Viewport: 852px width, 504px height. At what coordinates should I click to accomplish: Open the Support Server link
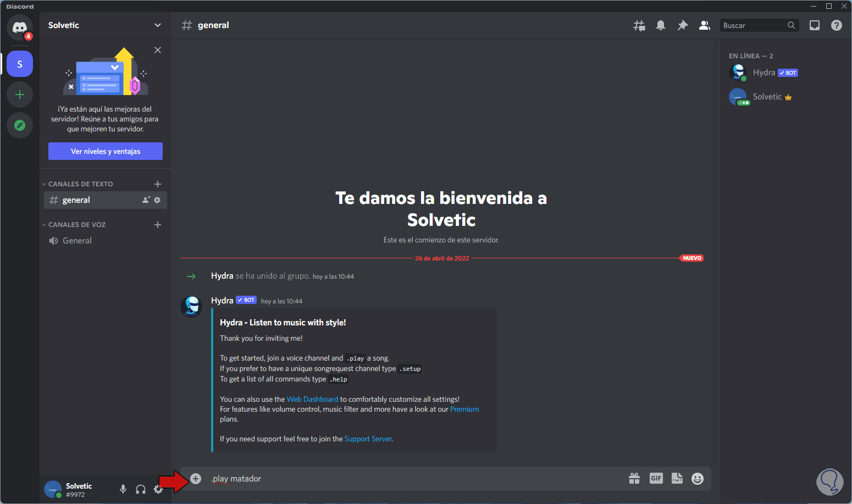(x=368, y=439)
